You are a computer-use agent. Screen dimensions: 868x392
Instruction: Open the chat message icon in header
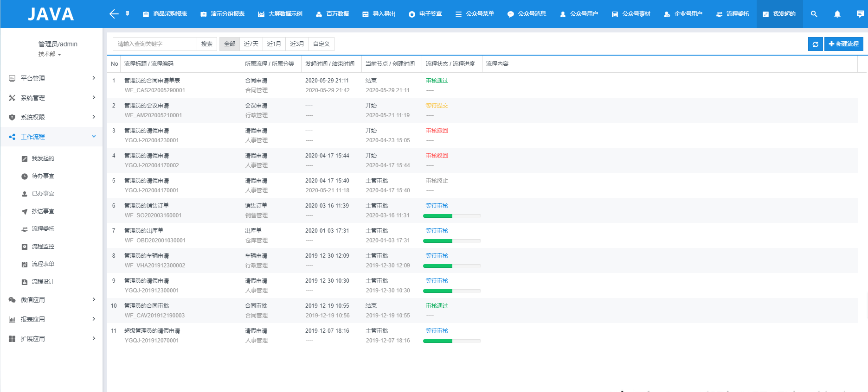[860, 14]
